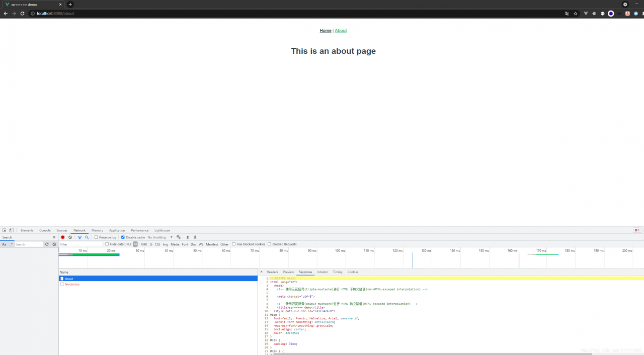Switch to the Elements panel tab
This screenshot has width=644, height=355.
pyautogui.click(x=27, y=230)
